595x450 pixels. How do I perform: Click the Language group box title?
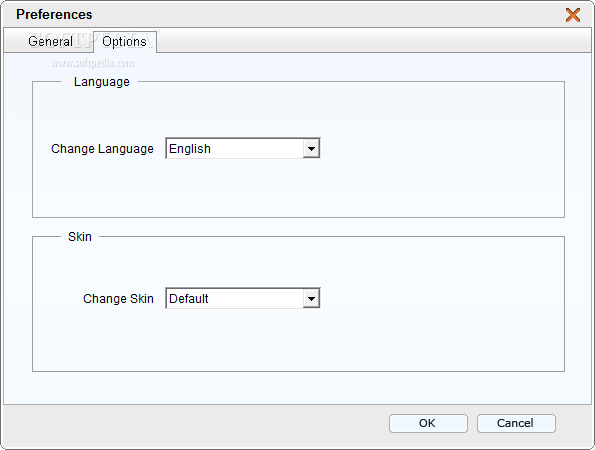(x=102, y=82)
